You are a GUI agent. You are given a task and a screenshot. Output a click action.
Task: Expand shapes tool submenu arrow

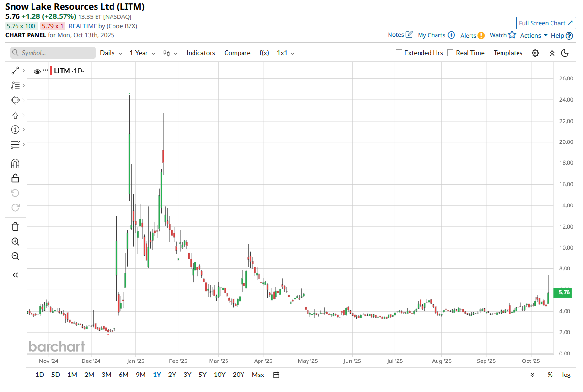(x=23, y=100)
